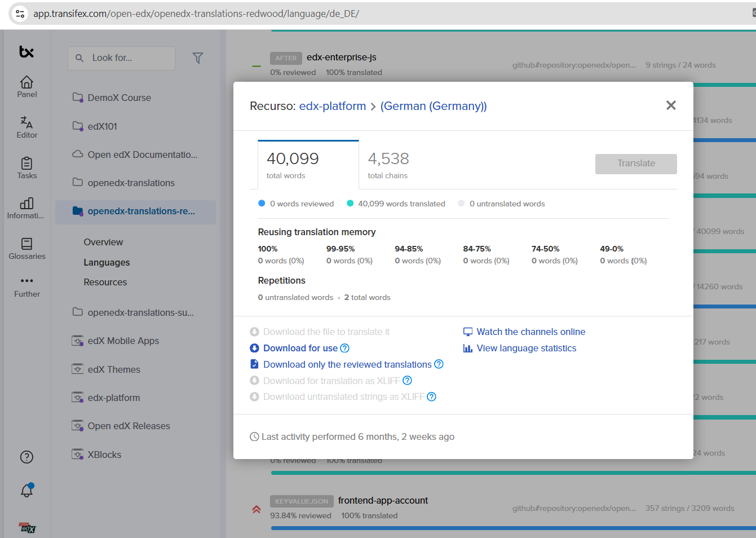Expand the Further menu in sidebar
The height and width of the screenshot is (538, 756).
point(26,286)
